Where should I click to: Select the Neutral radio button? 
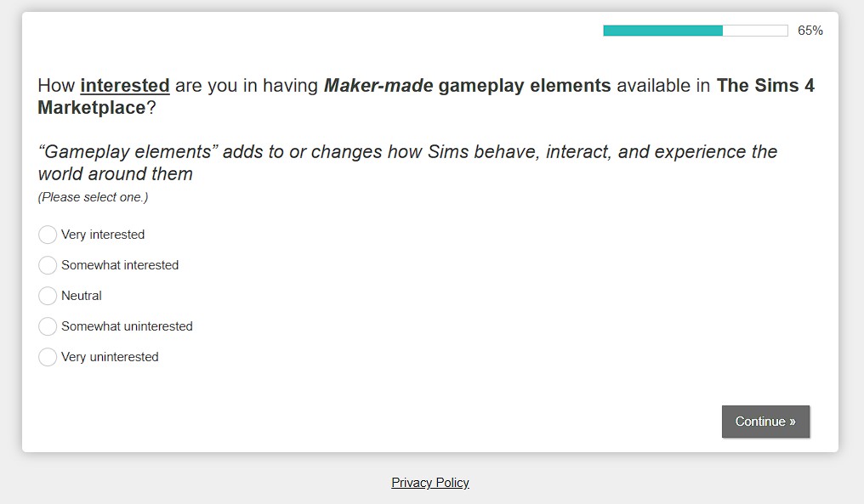pyautogui.click(x=48, y=296)
